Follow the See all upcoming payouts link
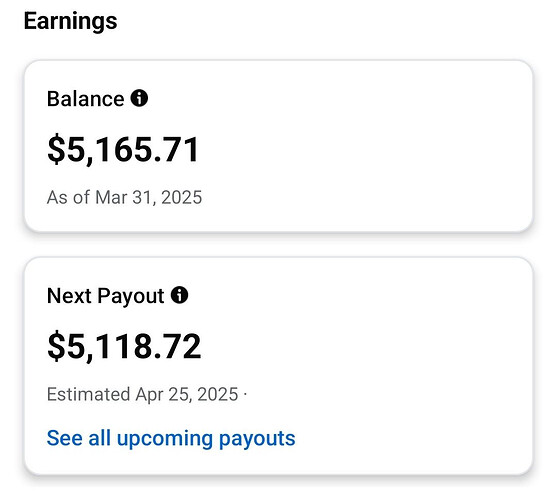 pyautogui.click(x=171, y=438)
